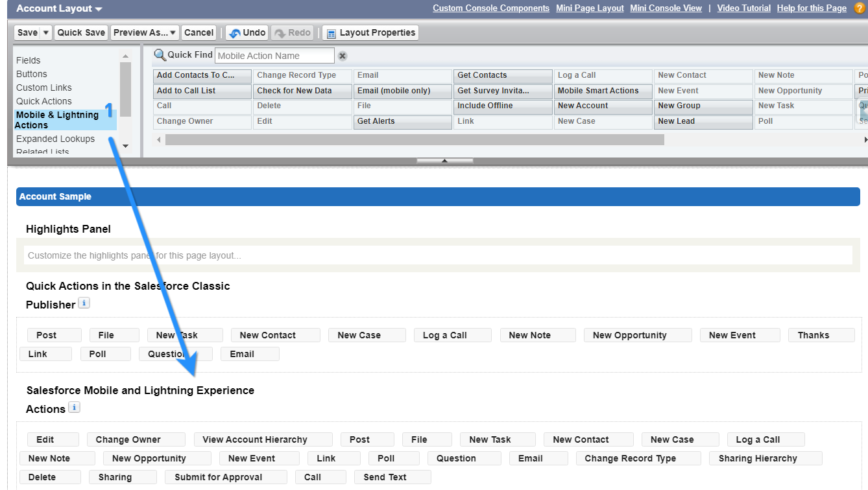Click Sharing Hierarchy action
This screenshot has height=490, width=868.
[766, 458]
